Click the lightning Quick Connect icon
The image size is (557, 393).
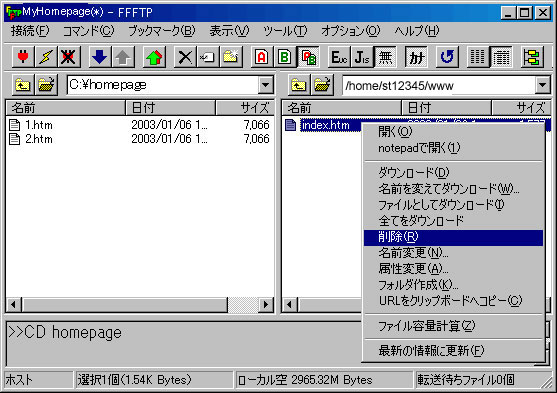click(x=46, y=57)
